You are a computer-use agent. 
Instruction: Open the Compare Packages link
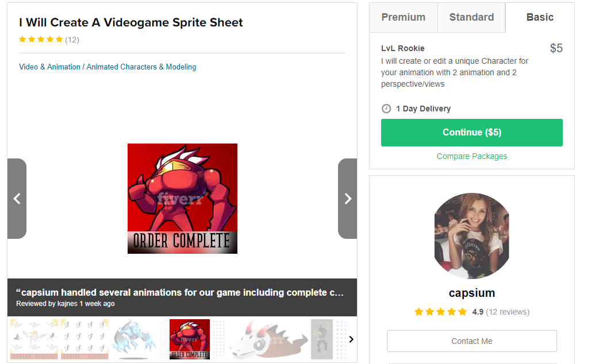point(472,156)
